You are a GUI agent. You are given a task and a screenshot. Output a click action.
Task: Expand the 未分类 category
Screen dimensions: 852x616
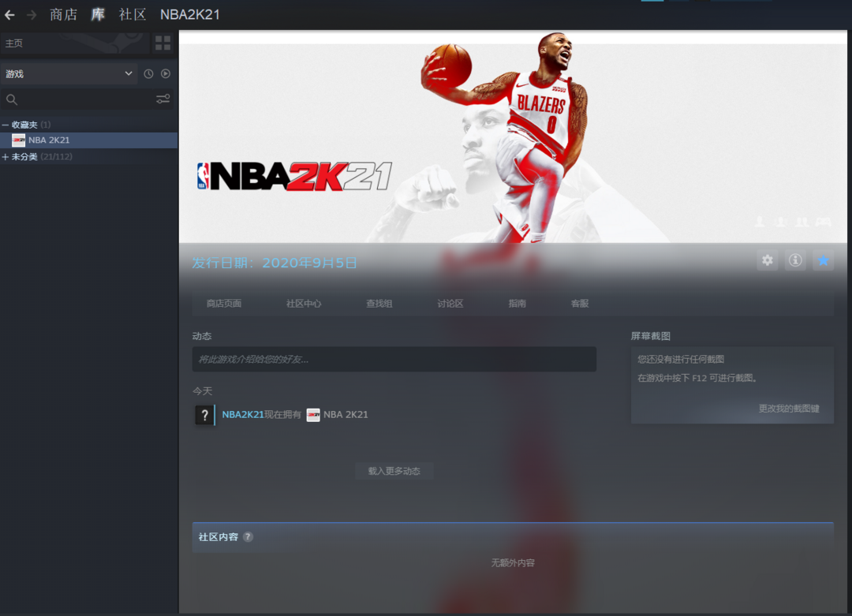pyautogui.click(x=6, y=157)
